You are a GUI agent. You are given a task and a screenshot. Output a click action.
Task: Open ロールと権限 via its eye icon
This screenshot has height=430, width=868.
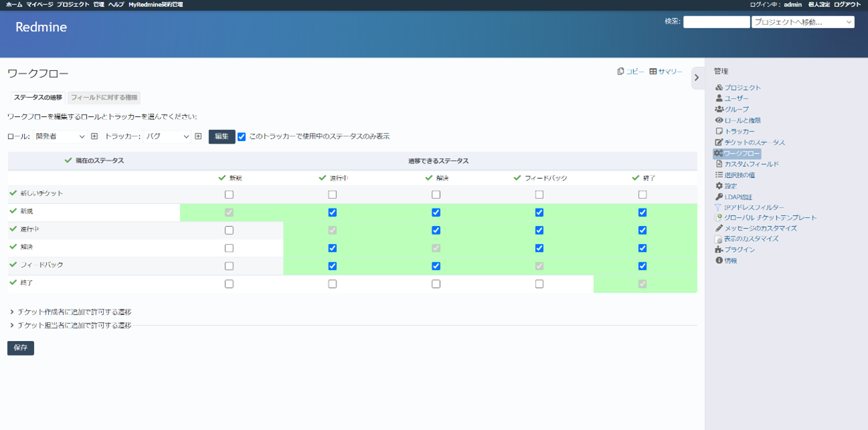pos(719,120)
